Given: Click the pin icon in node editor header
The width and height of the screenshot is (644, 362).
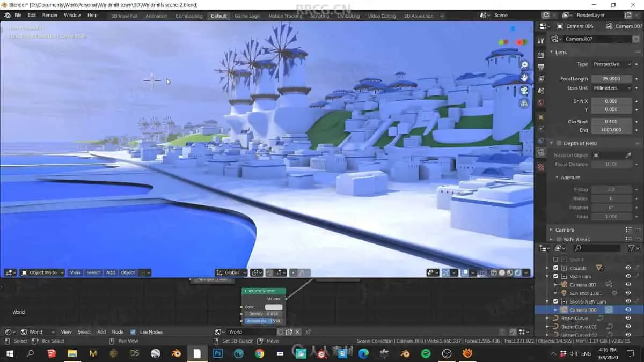Looking at the screenshot, I should pyautogui.click(x=308, y=332).
